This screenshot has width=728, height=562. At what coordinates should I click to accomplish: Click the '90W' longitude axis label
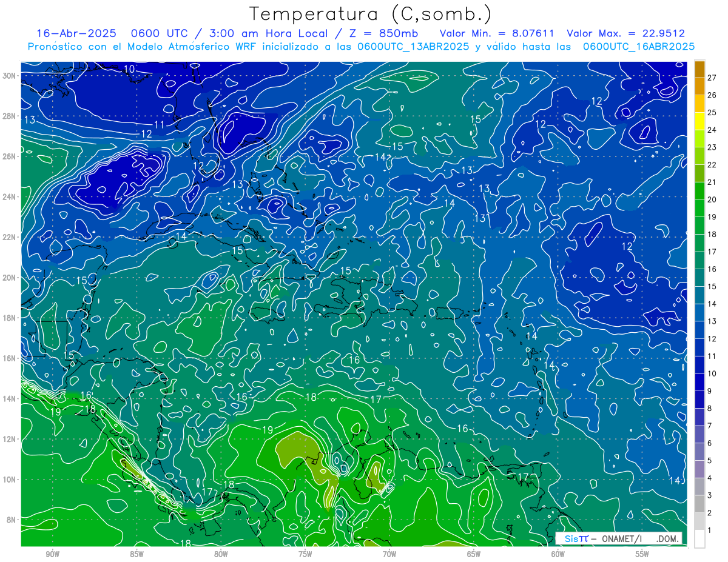[x=52, y=554]
